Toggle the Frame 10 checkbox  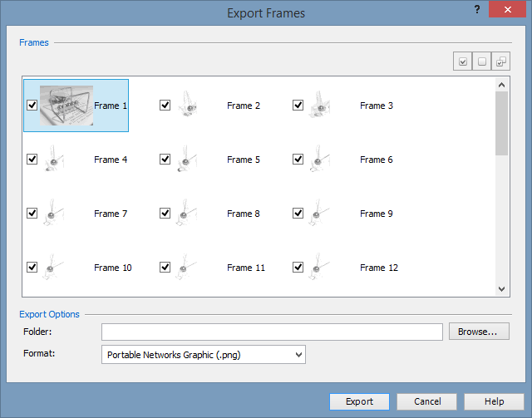pos(32,268)
